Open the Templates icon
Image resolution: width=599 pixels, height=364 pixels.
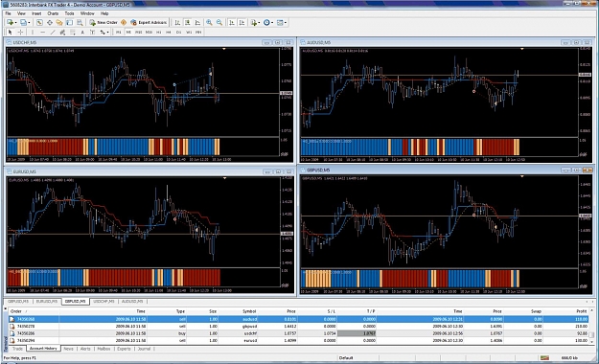tap(280, 23)
